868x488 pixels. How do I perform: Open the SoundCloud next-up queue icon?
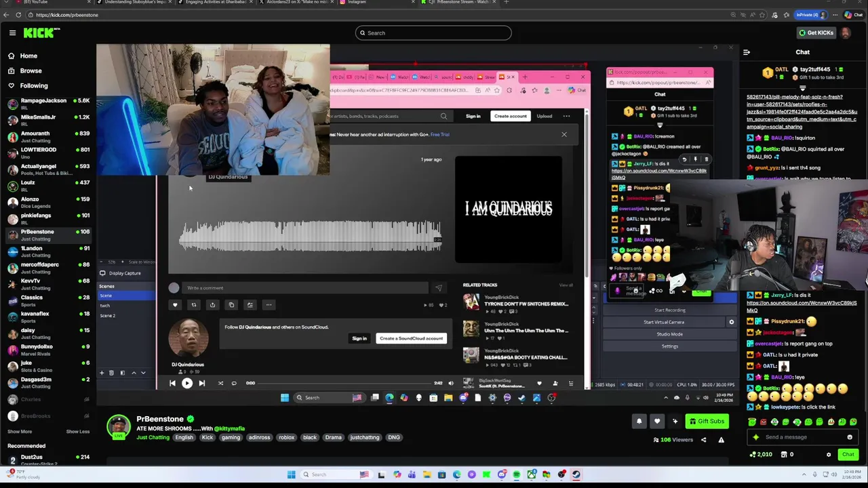(570, 384)
